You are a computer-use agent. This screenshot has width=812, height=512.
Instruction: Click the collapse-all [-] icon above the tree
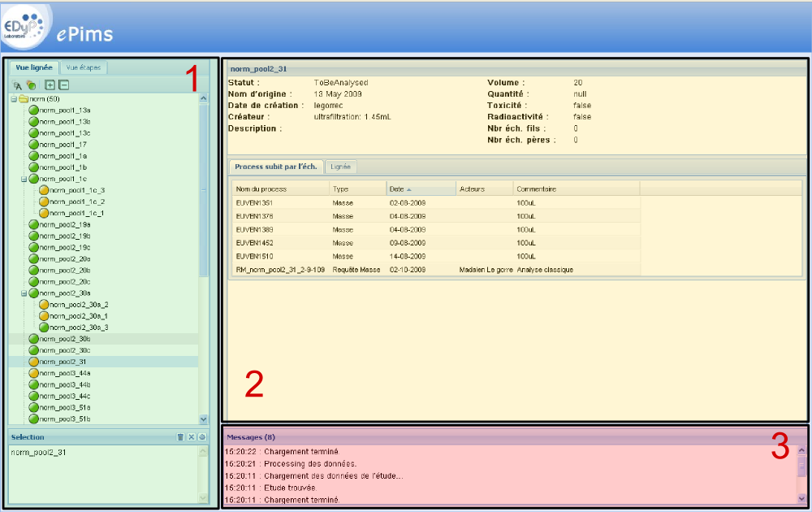click(64, 85)
